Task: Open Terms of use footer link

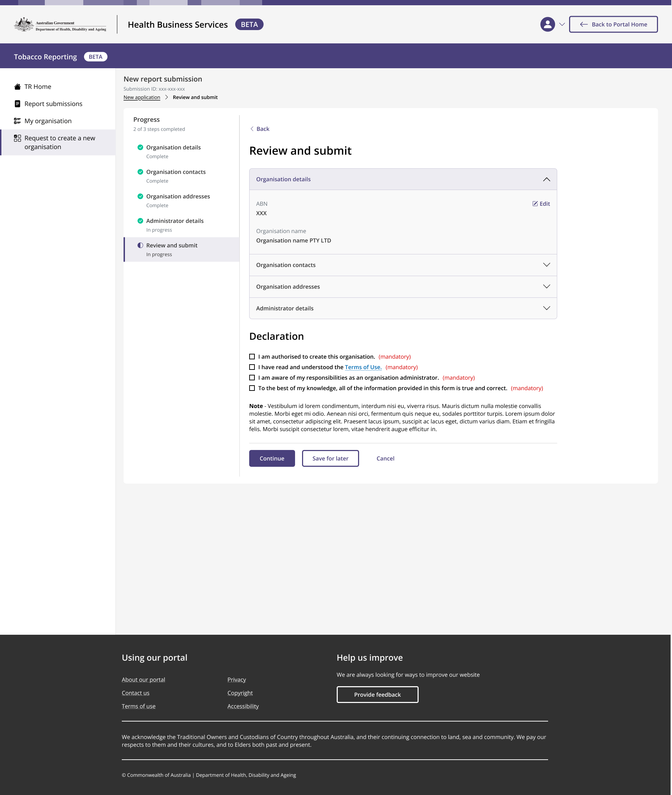Action: click(139, 706)
